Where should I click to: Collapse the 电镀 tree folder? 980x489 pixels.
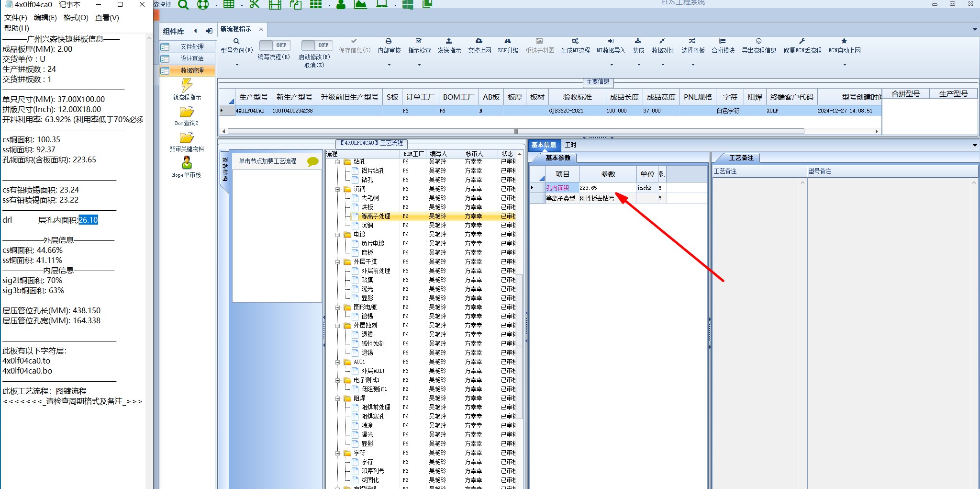(x=338, y=235)
